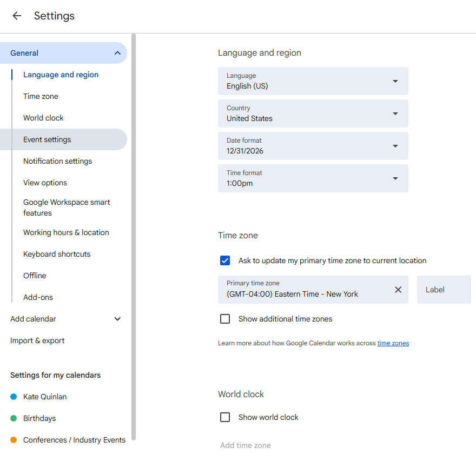Collapse the General section chevron
Screen dimensions: 476x455
117,53
